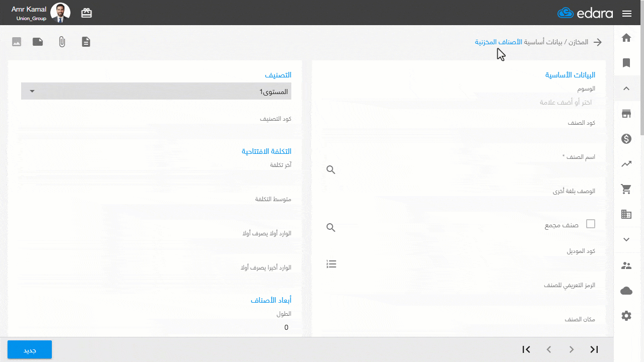The width and height of the screenshot is (644, 362).
Task: Open the store (warehouse) sidebar icon
Action: [626, 114]
